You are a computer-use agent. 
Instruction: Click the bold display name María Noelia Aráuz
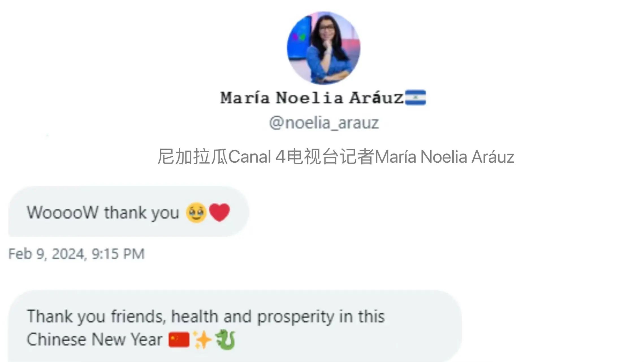coord(312,98)
